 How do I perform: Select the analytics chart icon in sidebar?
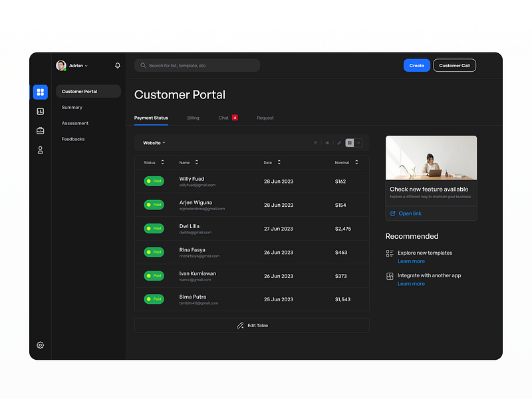[x=40, y=111]
